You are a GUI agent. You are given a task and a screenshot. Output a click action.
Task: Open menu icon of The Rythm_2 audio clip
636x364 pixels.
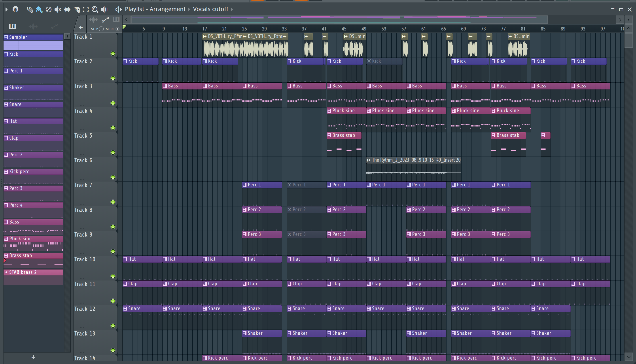(x=369, y=160)
